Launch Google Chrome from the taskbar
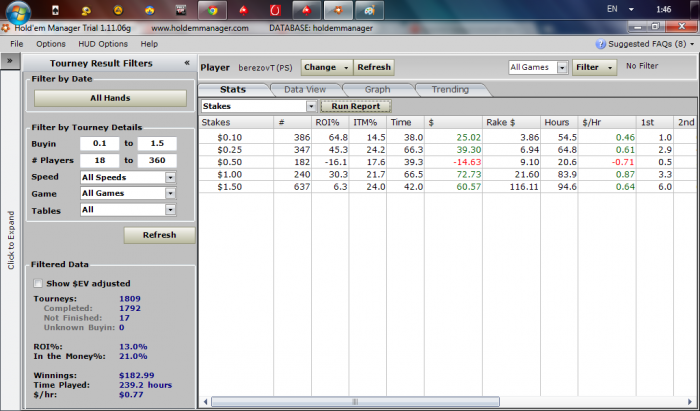This screenshot has width=700, height=411. pyautogui.click(x=212, y=10)
